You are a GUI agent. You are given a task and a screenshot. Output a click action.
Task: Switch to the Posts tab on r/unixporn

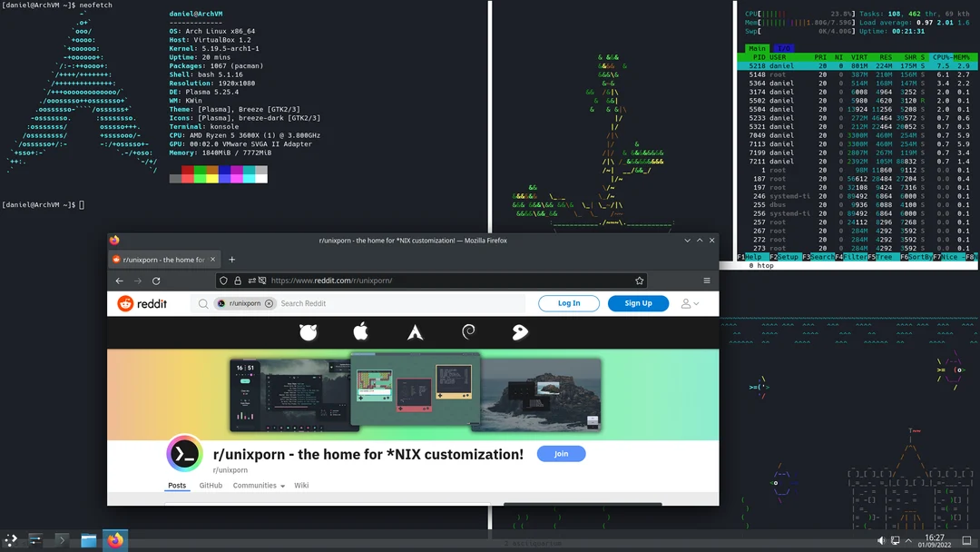pyautogui.click(x=177, y=485)
